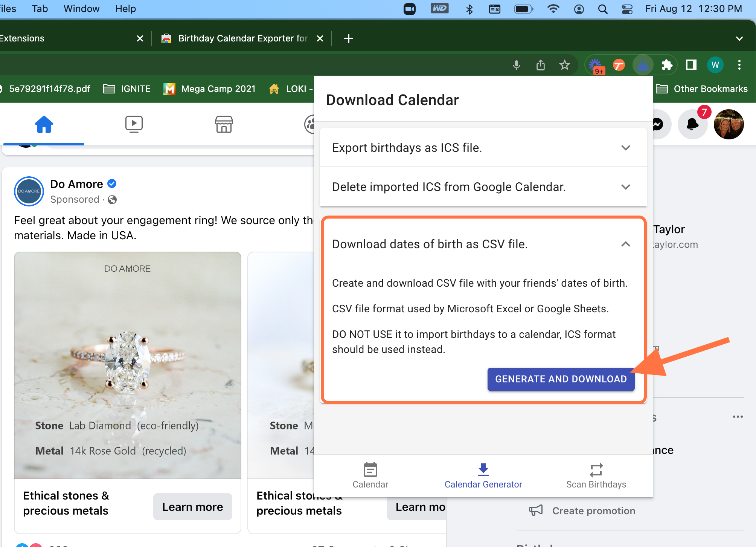The image size is (756, 547).
Task: Click the share page icon in address bar
Action: [541, 65]
